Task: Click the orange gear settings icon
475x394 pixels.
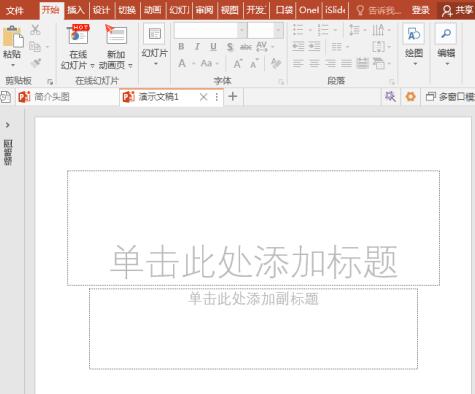Action: click(x=410, y=97)
